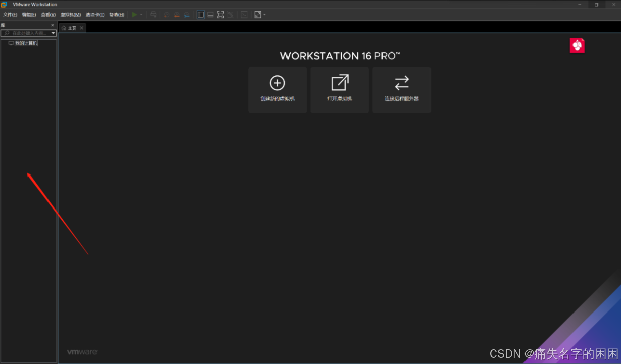
Task: Close the 主页 tab
Action: [x=82, y=28]
